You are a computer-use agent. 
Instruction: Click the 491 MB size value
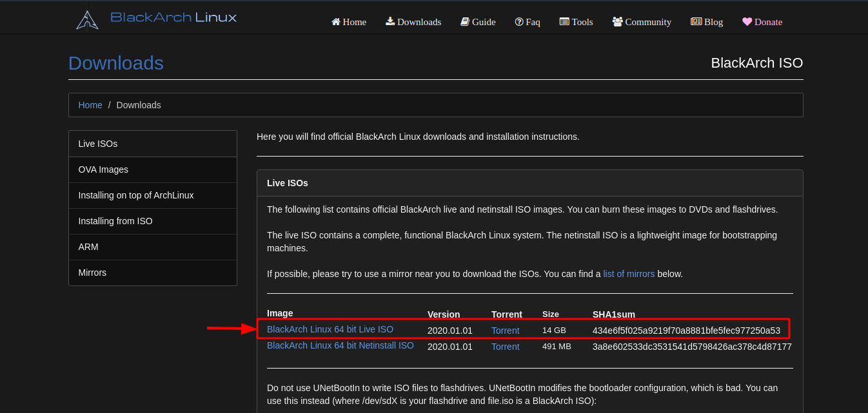tap(557, 347)
